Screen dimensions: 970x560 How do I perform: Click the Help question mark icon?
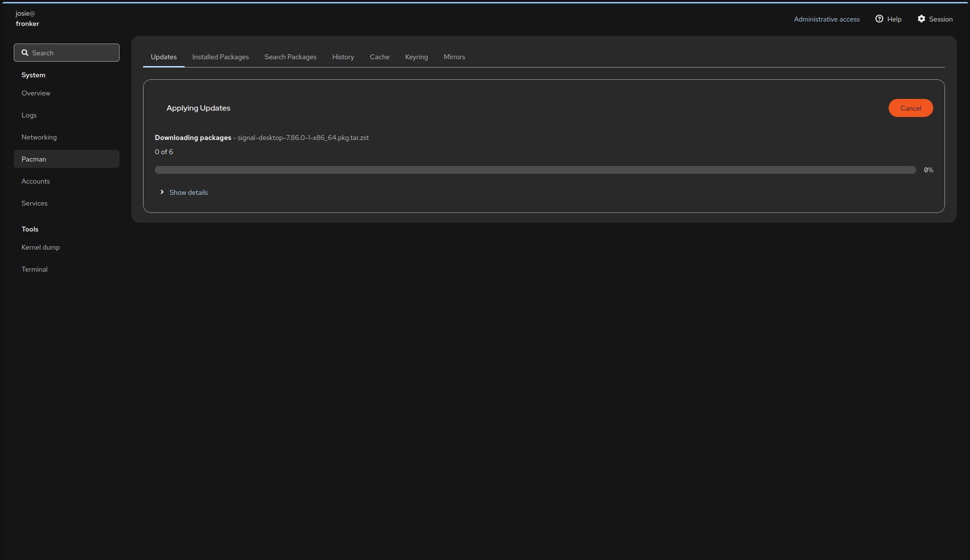(x=879, y=19)
